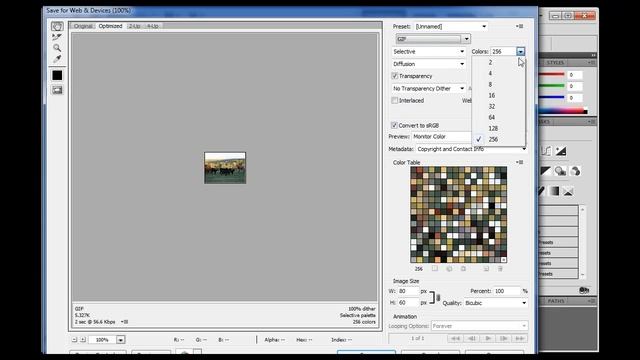Screen dimensions: 640x360
Task: Click the Colors dropdown arrow button
Action: click(x=520, y=51)
